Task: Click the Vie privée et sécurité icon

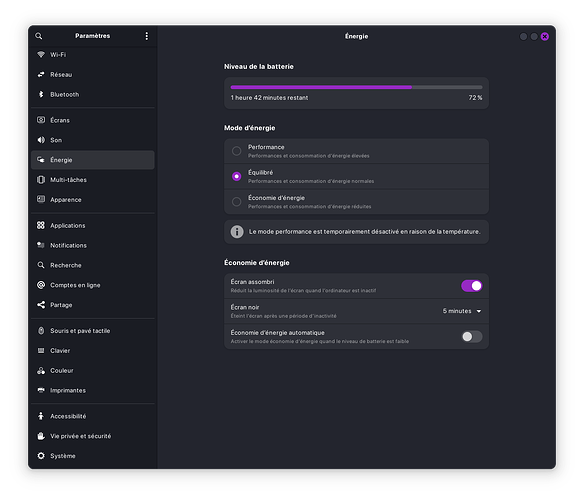Action: [x=41, y=436]
